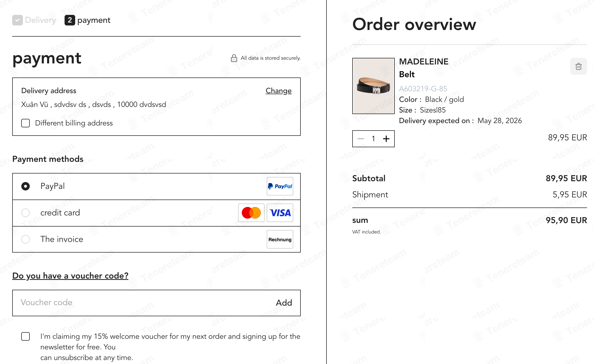Remove the belt with the trash icon
The height and width of the screenshot is (364, 594).
point(578,66)
